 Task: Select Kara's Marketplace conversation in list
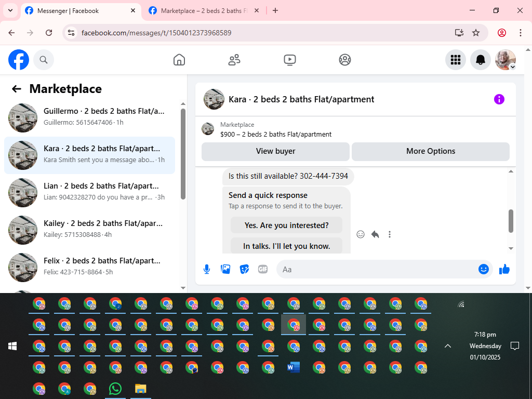(89, 155)
